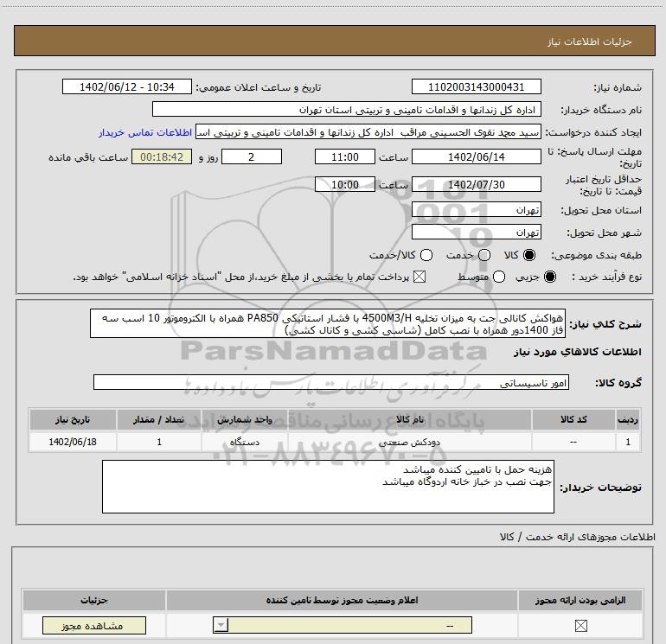The image size is (666, 644).
Task: Click the اعلام وضعیت مجوز column header
Action: click(x=342, y=600)
